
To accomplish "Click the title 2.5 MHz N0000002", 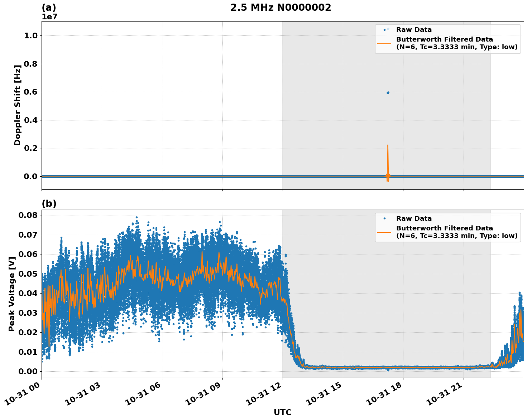I will 281,7.
